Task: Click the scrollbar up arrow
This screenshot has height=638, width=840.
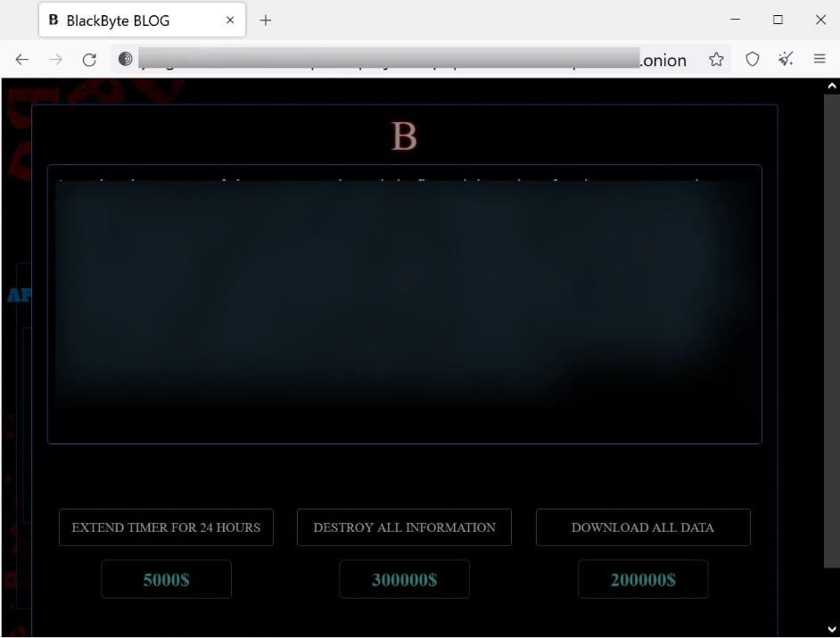Action: (831, 86)
